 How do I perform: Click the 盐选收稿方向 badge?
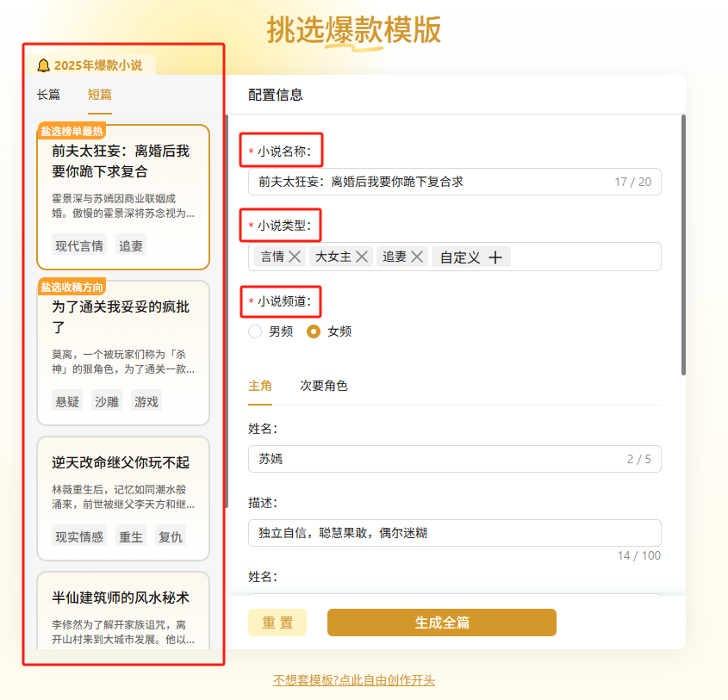pyautogui.click(x=72, y=287)
